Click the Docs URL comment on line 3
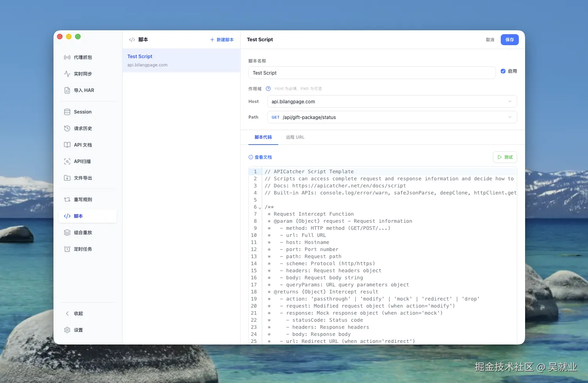The width and height of the screenshot is (588, 383). click(335, 186)
